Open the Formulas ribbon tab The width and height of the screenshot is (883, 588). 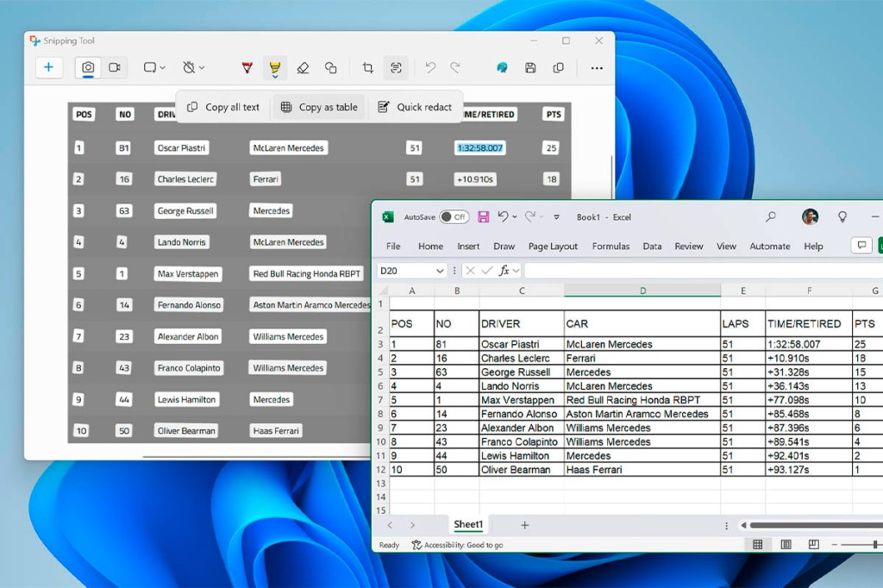611,246
